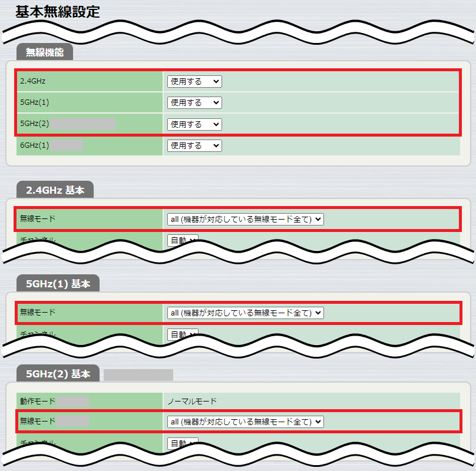476x471 pixels.
Task: Expand 無線モード dropdown in 5GHz(2) 基本 section
Action: [x=245, y=422]
